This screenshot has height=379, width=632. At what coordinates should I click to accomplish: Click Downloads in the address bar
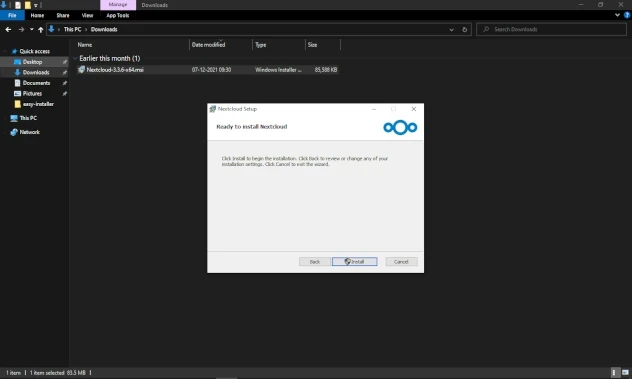click(x=104, y=29)
